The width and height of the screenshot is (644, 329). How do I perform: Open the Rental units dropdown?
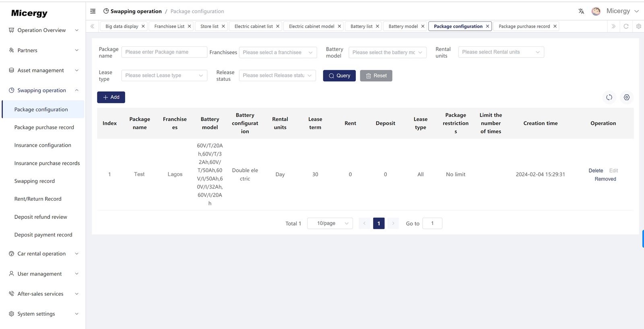coord(501,52)
